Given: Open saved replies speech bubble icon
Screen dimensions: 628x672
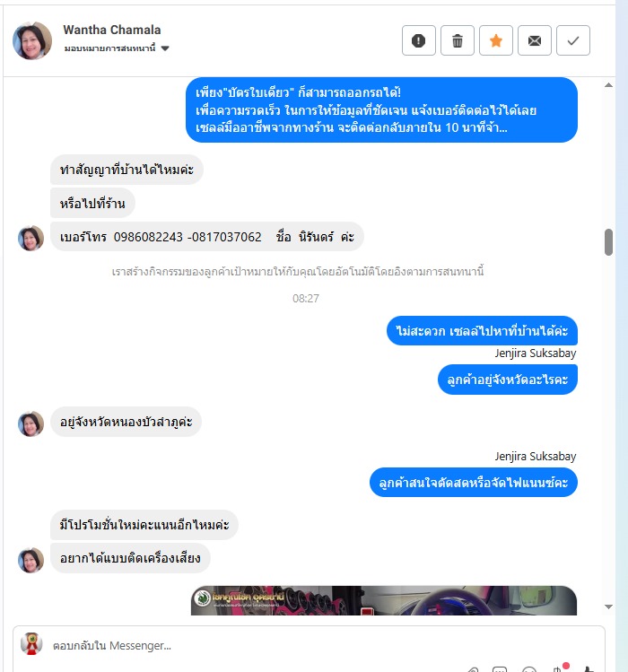Looking at the screenshot, I should pos(500,670).
